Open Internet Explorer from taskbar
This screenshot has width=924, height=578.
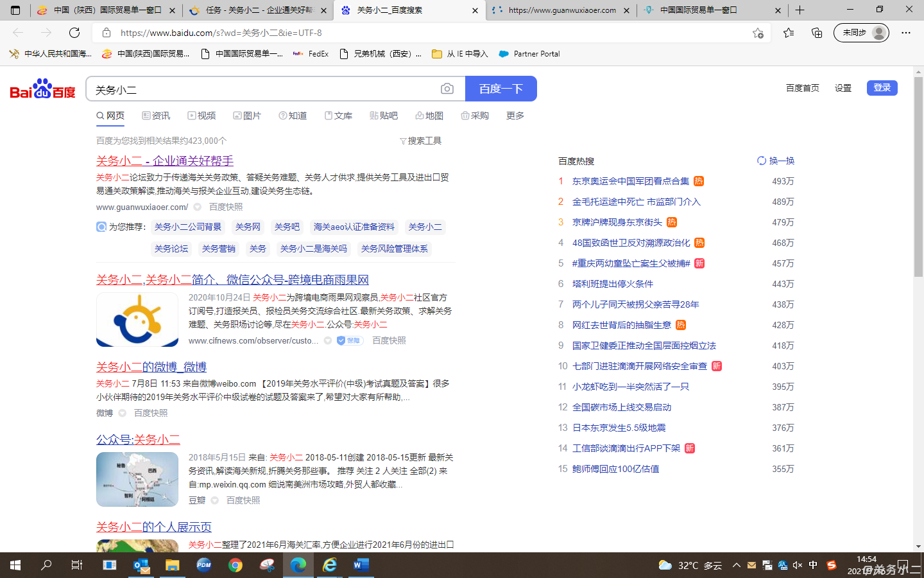tap(330, 565)
